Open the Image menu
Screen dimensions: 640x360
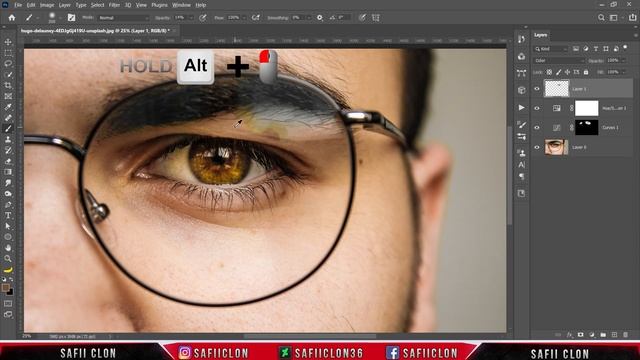tap(47, 5)
